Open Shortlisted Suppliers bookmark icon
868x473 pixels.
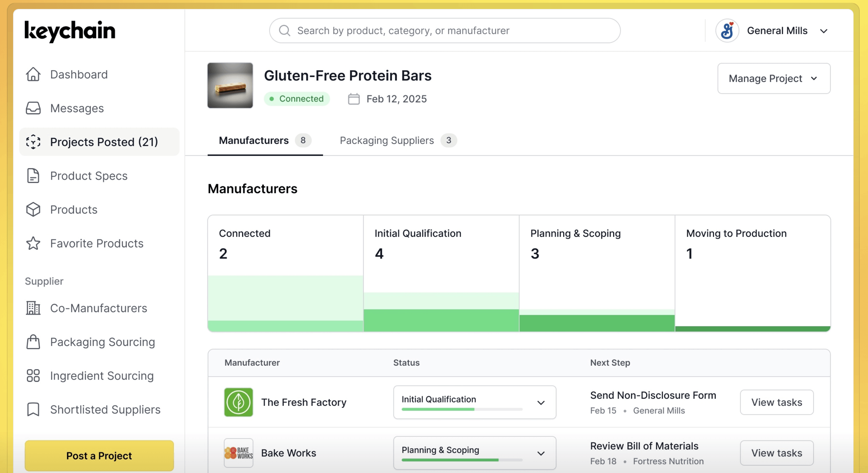point(33,410)
